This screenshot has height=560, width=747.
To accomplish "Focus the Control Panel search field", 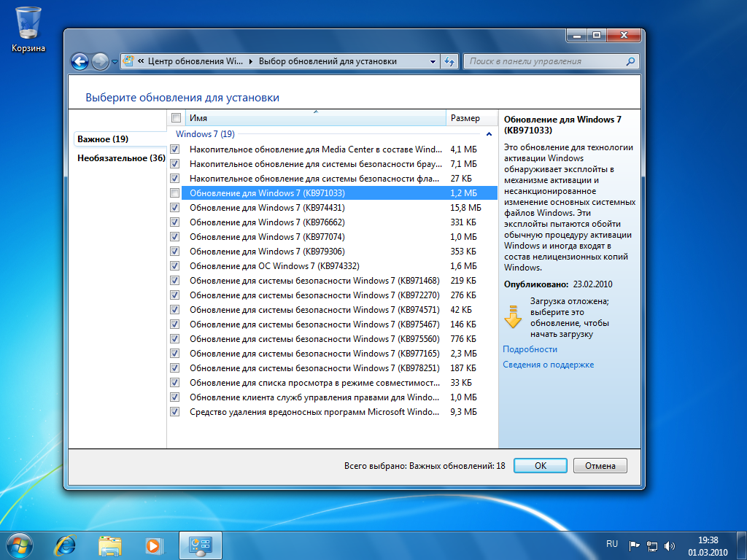I will [551, 61].
